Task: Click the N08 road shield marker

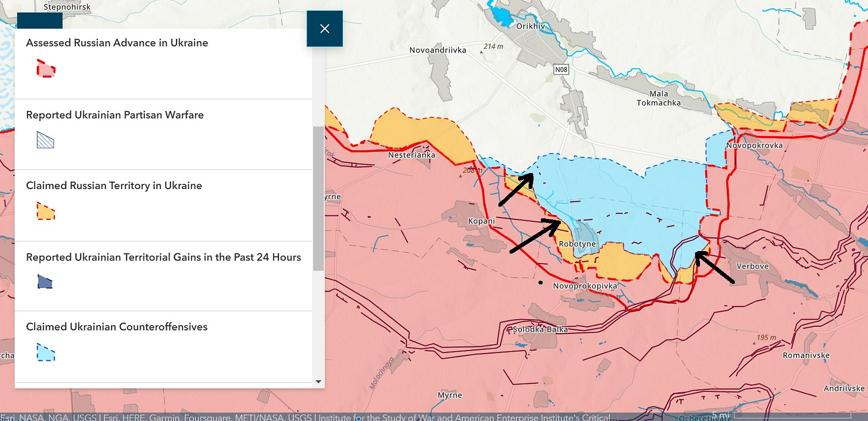Action: 561,70
